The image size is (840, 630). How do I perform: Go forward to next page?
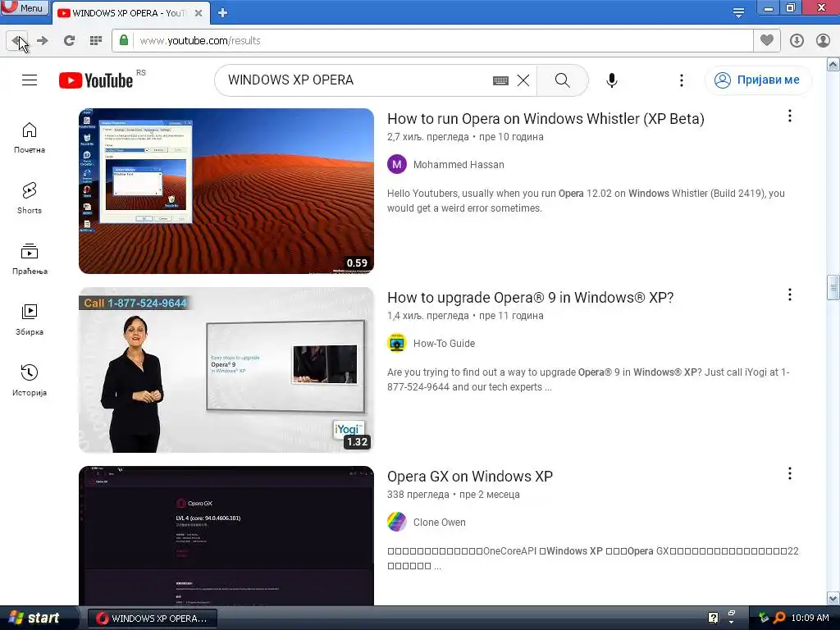(43, 41)
